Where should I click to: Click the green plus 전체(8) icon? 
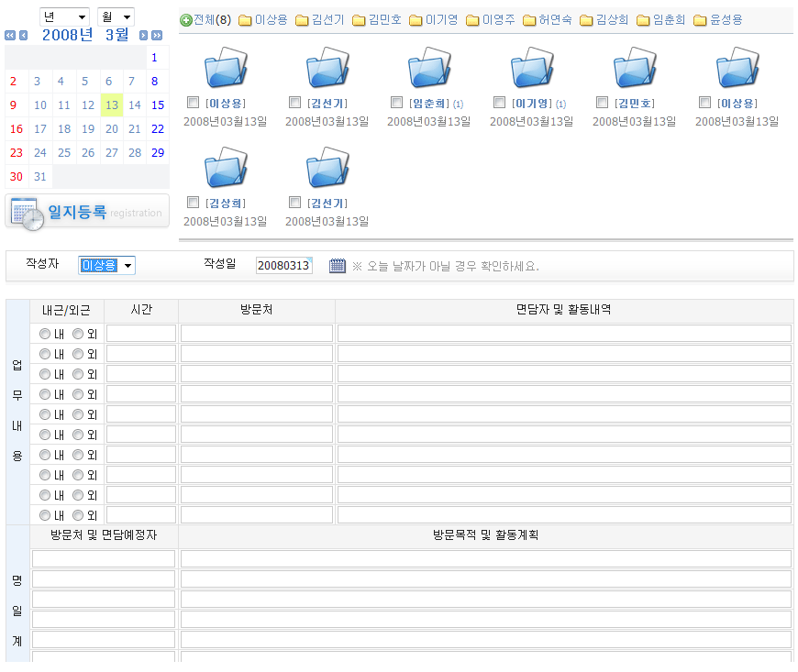click(186, 20)
